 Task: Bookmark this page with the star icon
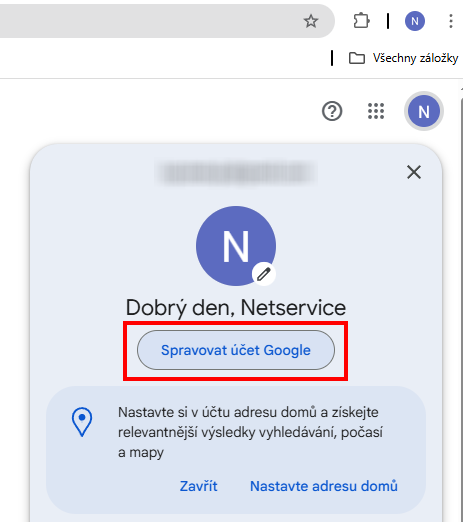311,21
